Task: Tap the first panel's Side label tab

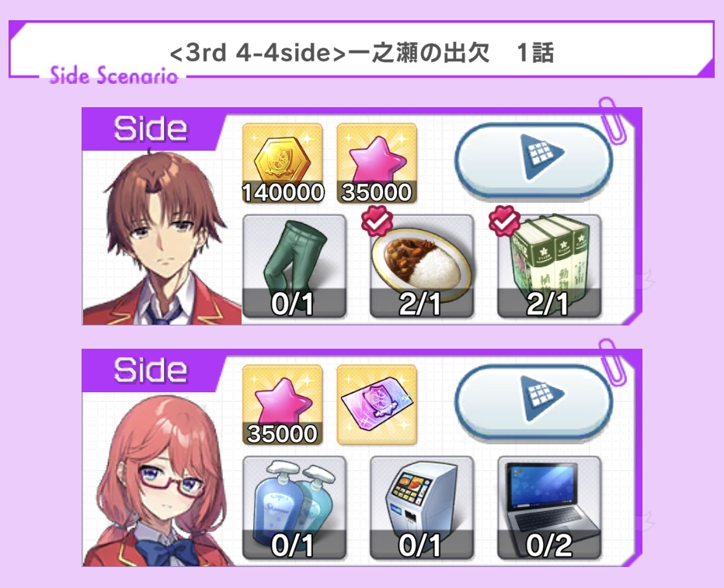Action: point(151,129)
